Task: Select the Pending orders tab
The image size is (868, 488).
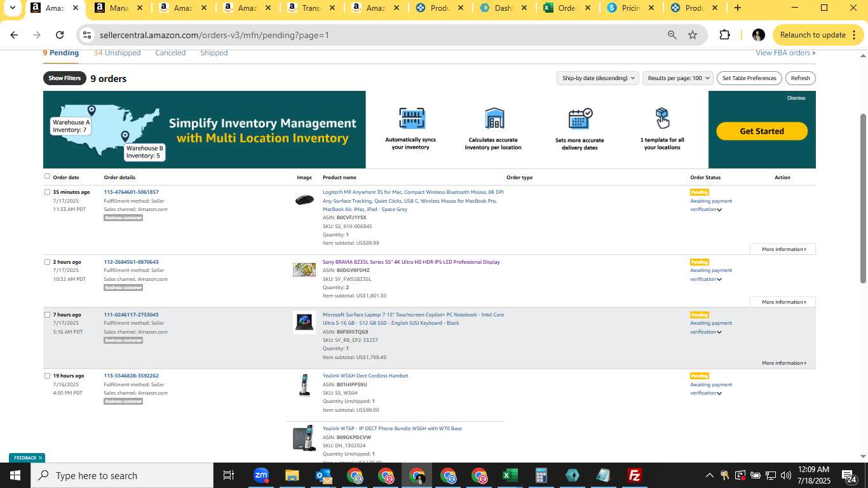Action: point(61,53)
